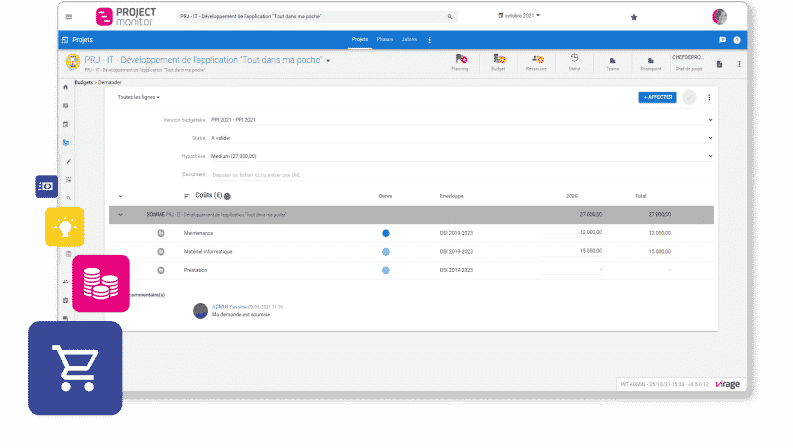
Task: Click the + AFFECTER button
Action: coord(657,97)
